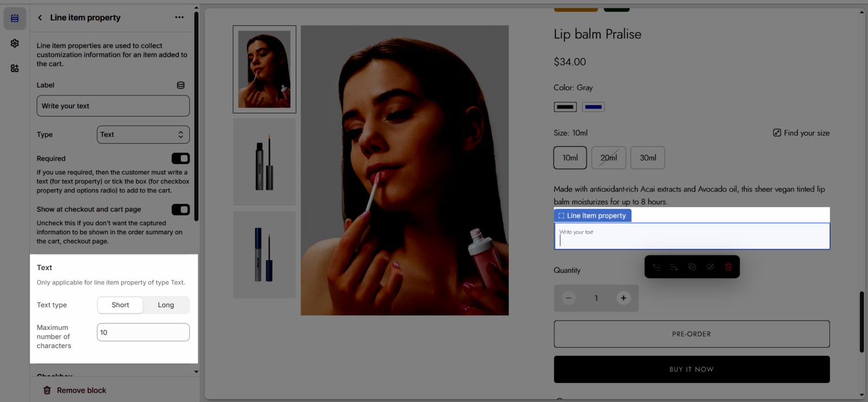The image size is (868, 402).
Task: Hide block with crossed-eye toolbar icon
Action: coord(710,267)
